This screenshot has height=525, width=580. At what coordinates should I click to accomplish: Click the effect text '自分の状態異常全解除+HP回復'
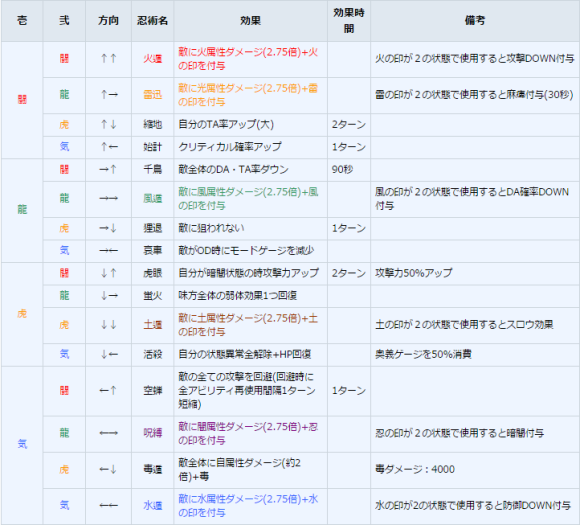click(245, 354)
